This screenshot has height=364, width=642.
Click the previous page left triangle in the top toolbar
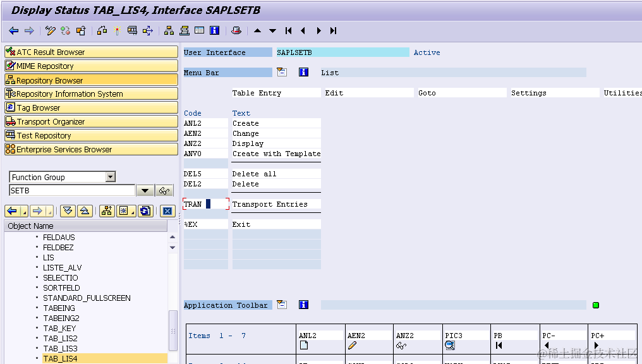303,31
